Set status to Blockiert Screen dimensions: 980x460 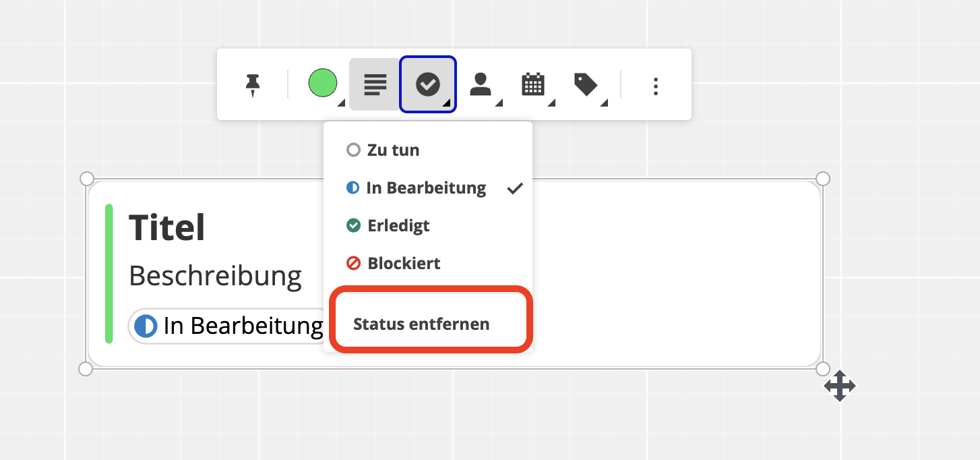pyautogui.click(x=403, y=263)
